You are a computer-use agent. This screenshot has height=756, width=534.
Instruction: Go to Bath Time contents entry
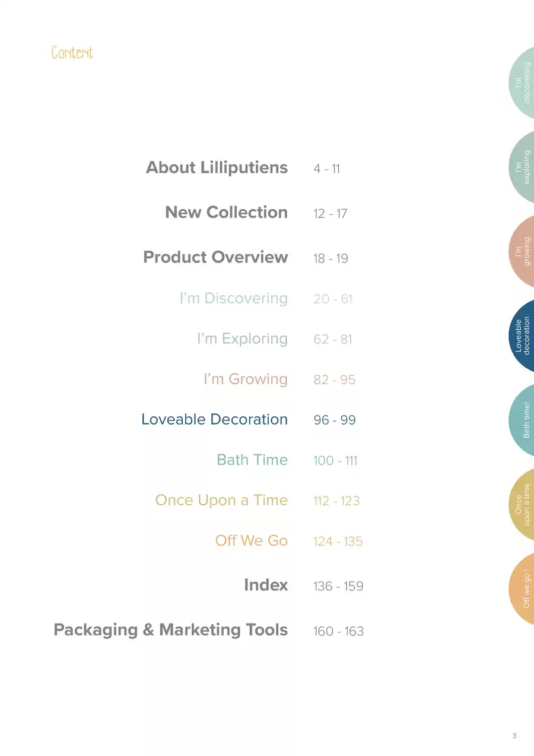[x=252, y=460]
